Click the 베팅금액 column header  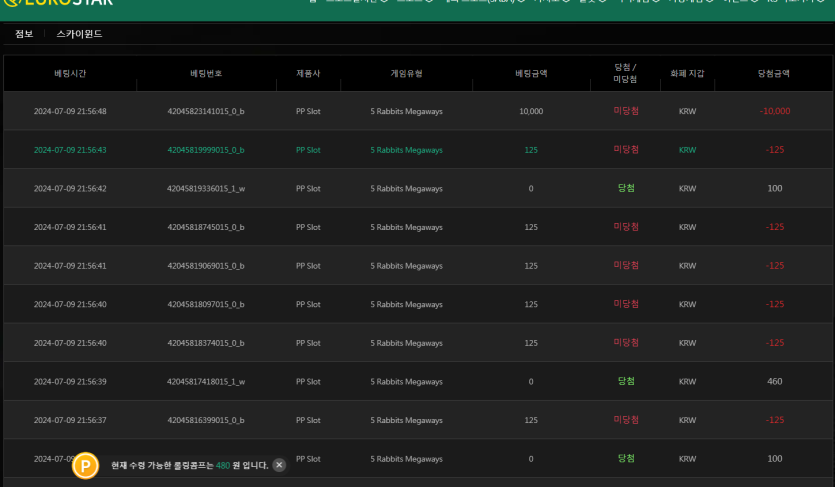(531, 73)
